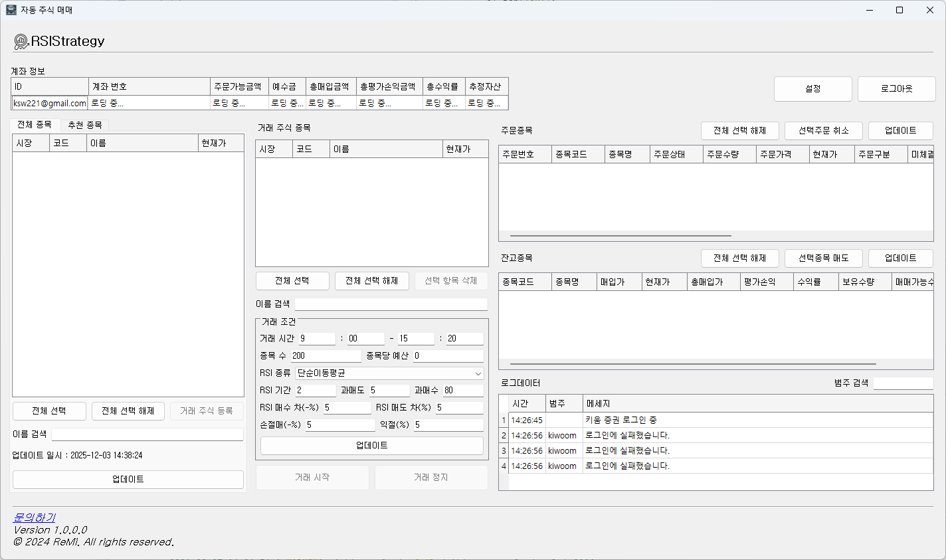Click the 손절매(-%) input field

[340, 425]
